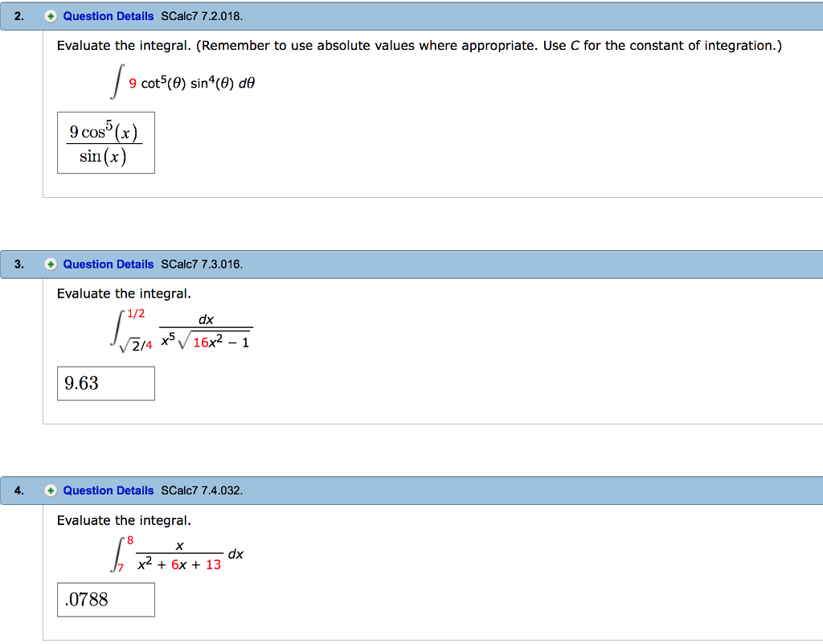Click the answer box with the cosine fraction
The width and height of the screenshot is (823, 644).
tap(105, 142)
